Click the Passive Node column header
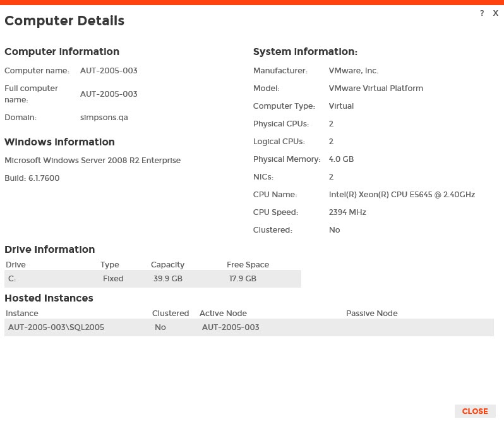 (371, 314)
